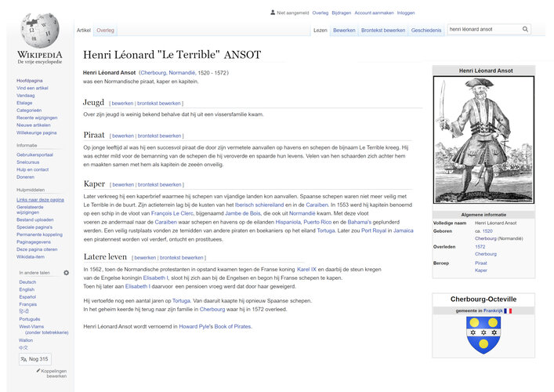Click the user icon beside Niet aangemeld
The height and width of the screenshot is (392, 554).
(273, 13)
